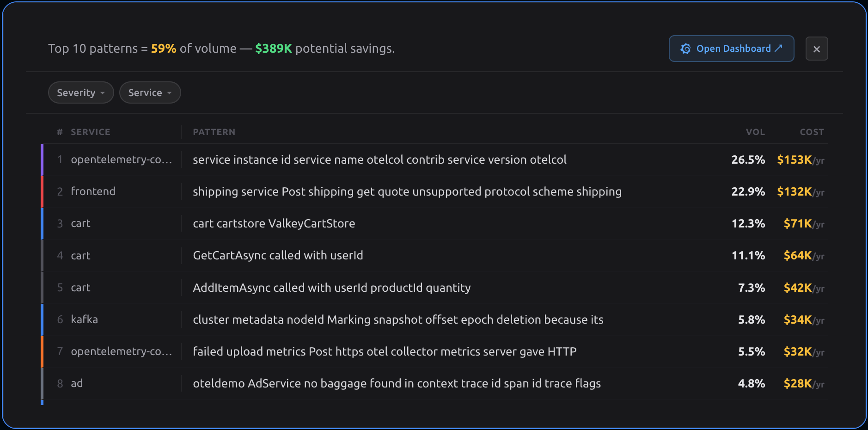Open the oteldemo AdService pattern row
The width and height of the screenshot is (868, 430).
(x=397, y=383)
